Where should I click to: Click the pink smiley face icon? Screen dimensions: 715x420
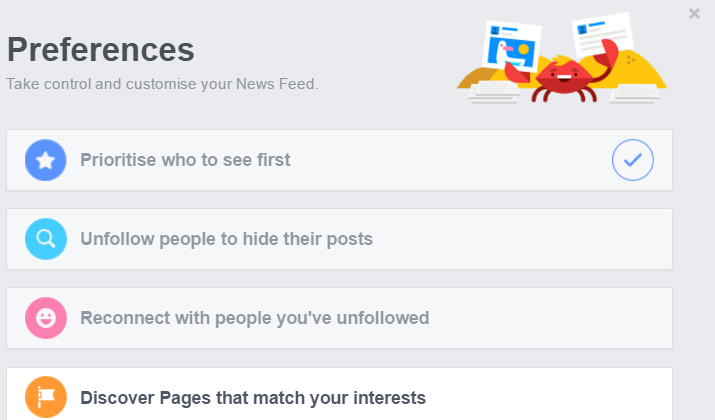[46, 318]
